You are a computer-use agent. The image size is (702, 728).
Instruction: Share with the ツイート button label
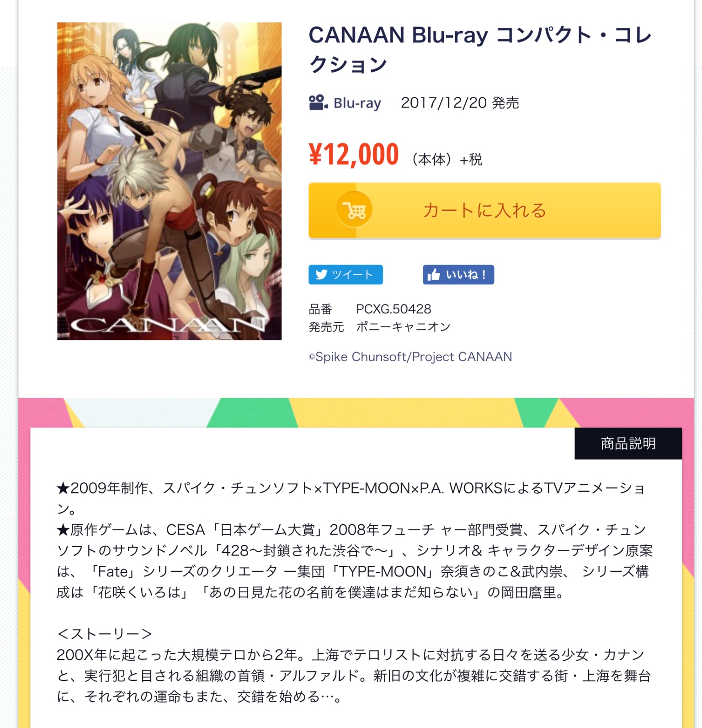point(352,275)
